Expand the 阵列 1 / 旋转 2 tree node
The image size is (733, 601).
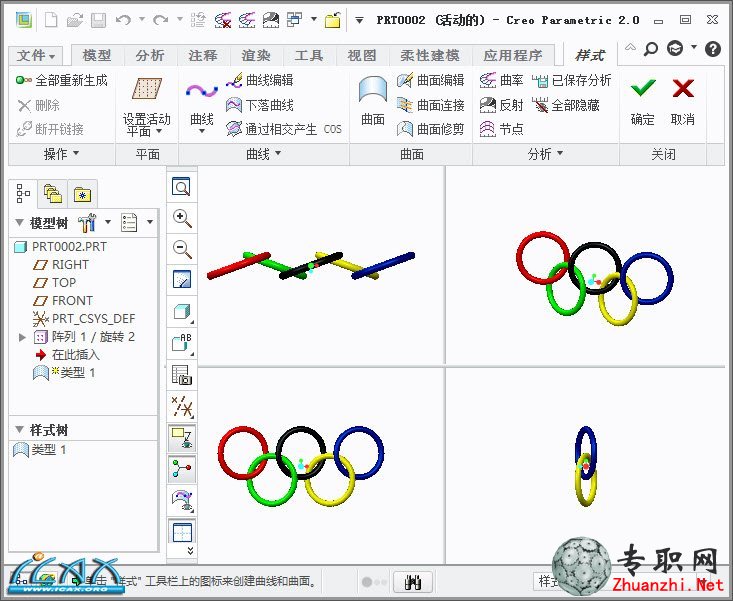22,336
